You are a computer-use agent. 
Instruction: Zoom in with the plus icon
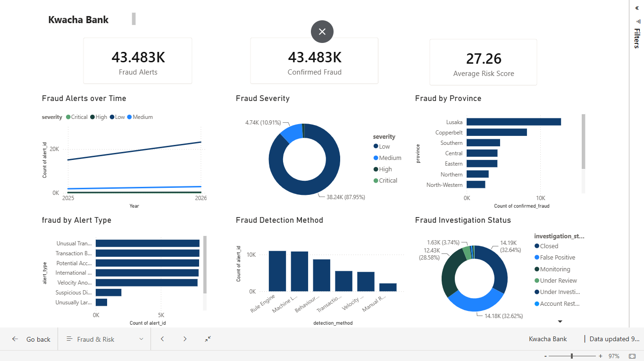[x=601, y=356]
